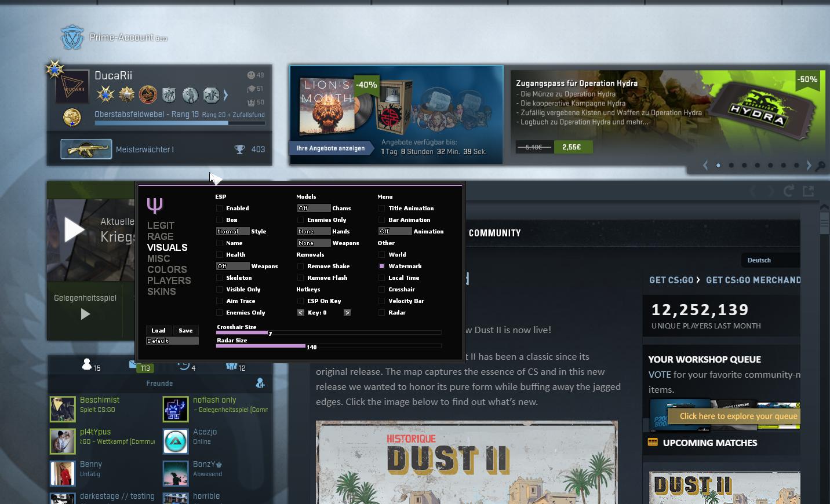
Task: Switch to the LEGIT tab
Action: [161, 225]
